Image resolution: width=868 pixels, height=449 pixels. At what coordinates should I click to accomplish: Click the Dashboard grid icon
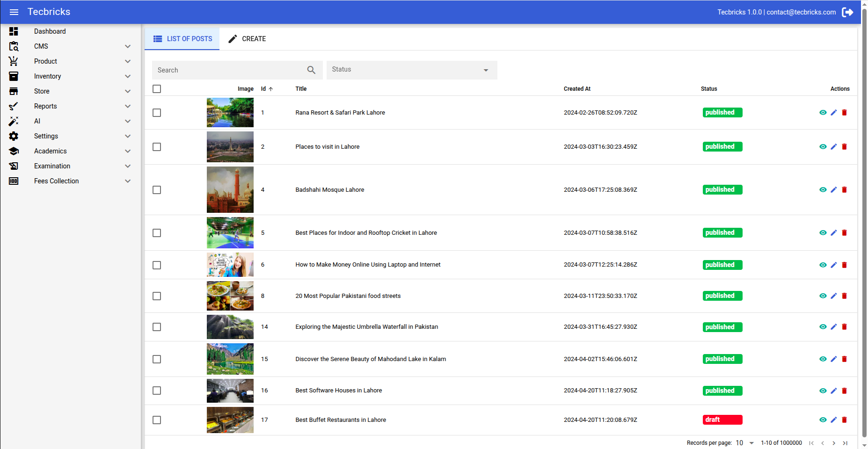(14, 31)
